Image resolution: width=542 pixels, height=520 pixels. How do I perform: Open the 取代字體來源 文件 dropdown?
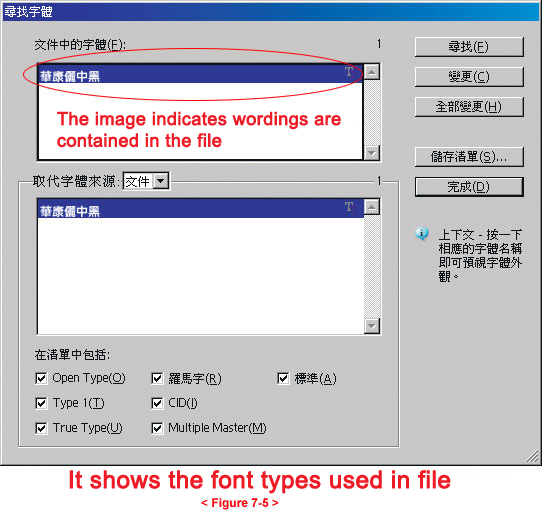point(161,181)
